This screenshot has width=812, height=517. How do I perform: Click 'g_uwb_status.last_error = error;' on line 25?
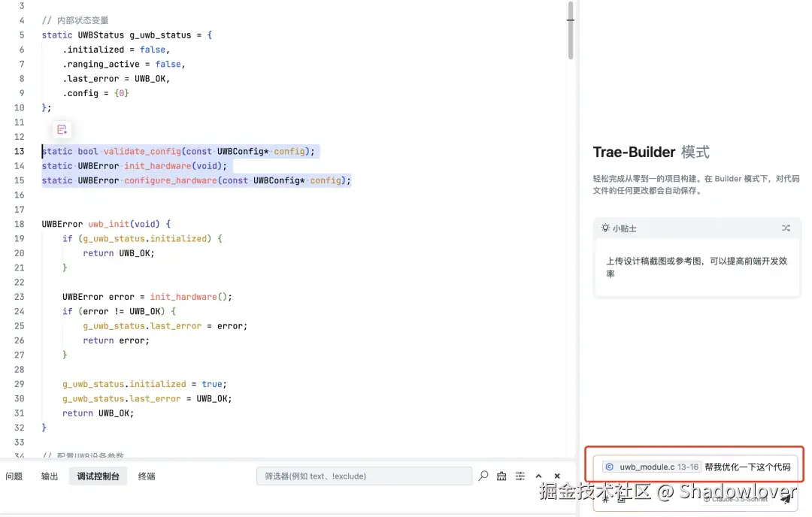click(165, 326)
